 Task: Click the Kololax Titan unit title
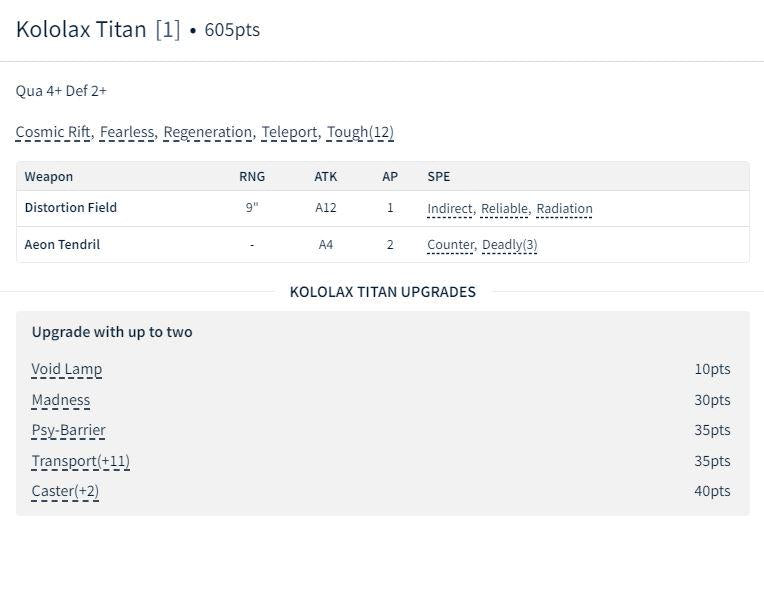(x=81, y=29)
